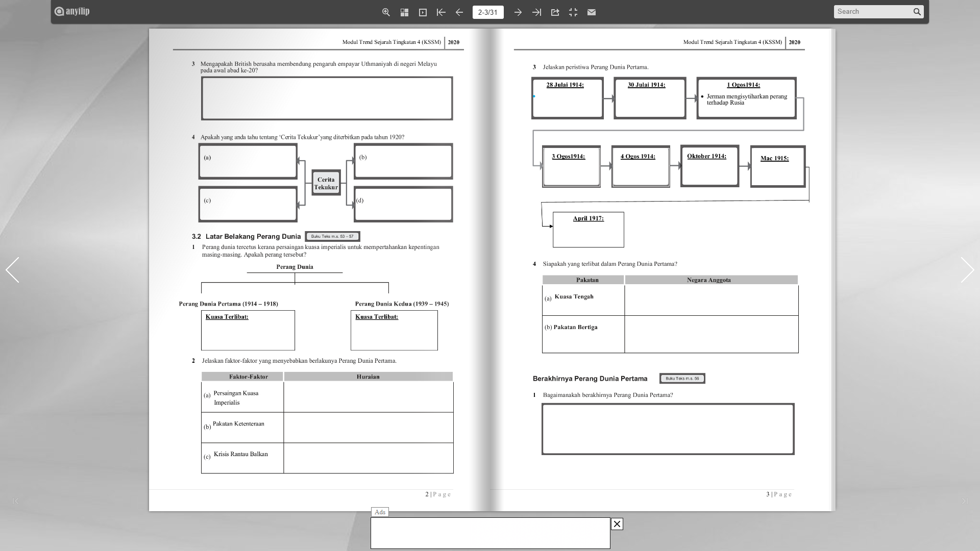Zoom in with the magnifier icon
This screenshot has width=980, height=551.
pos(386,12)
